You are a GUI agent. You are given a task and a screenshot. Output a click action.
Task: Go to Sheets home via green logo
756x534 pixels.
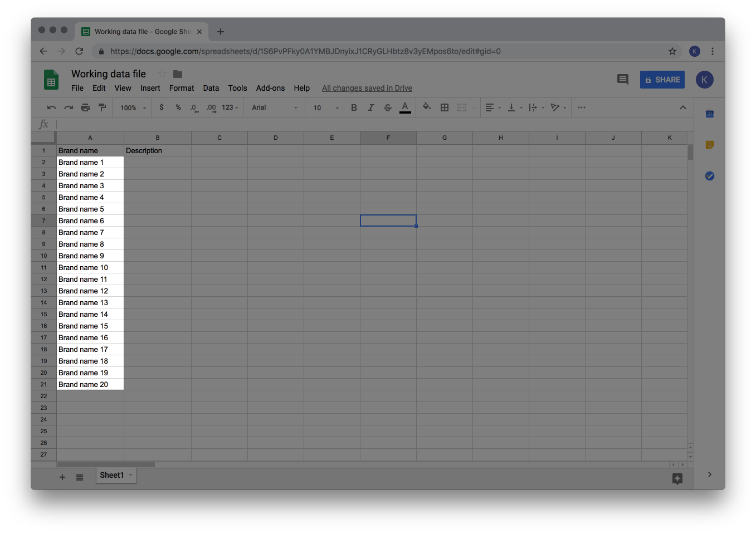click(x=51, y=80)
